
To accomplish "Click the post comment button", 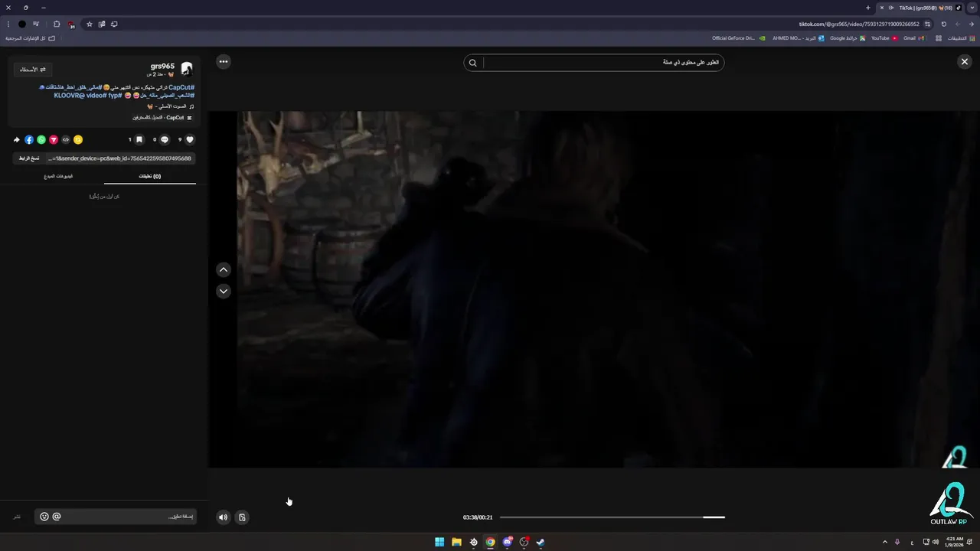I will [17, 517].
